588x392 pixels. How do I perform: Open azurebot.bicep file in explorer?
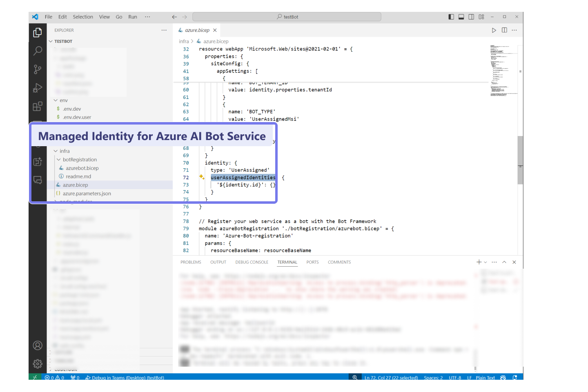[82, 168]
